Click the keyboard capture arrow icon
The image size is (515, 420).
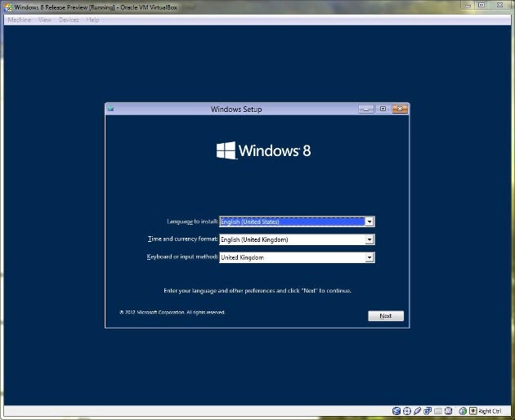(x=472, y=411)
